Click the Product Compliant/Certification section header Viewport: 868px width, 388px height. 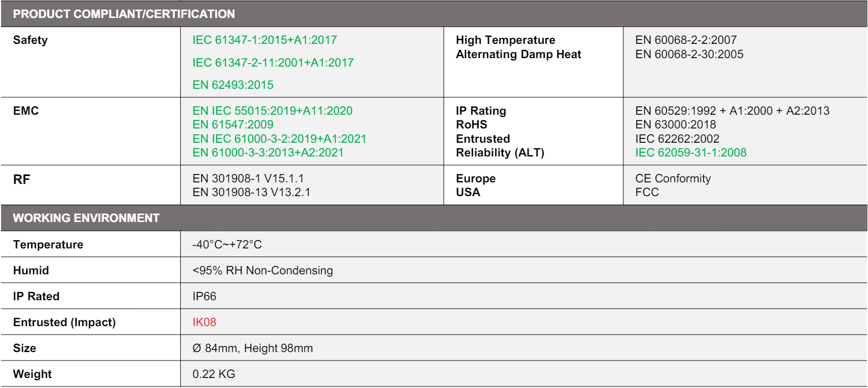click(124, 14)
